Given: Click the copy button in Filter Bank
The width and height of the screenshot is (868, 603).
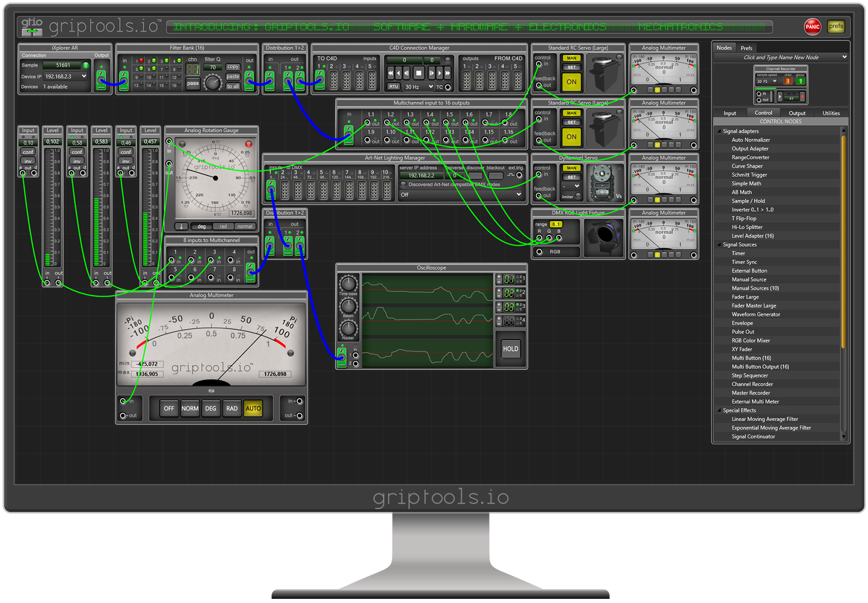Looking at the screenshot, I should 233,67.
